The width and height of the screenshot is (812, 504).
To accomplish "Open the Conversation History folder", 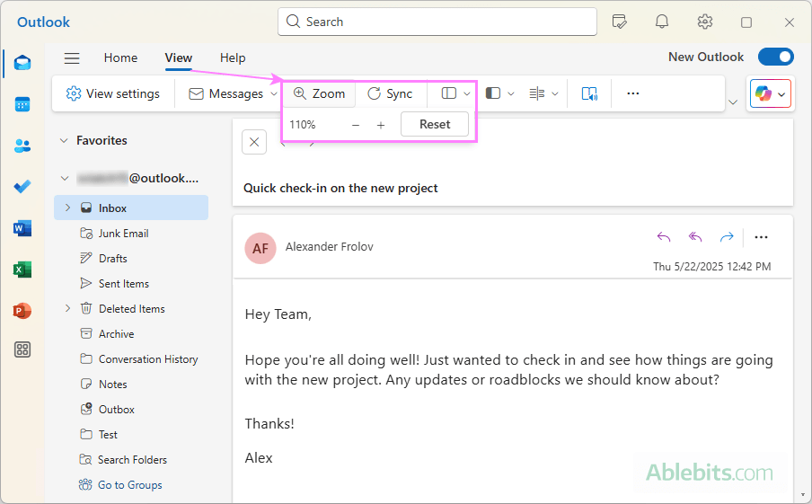I will coord(148,359).
